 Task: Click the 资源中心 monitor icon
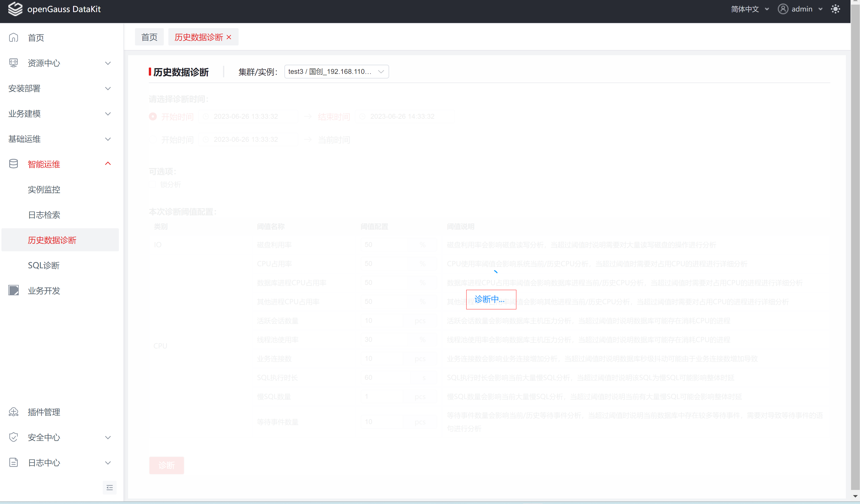pyautogui.click(x=14, y=63)
